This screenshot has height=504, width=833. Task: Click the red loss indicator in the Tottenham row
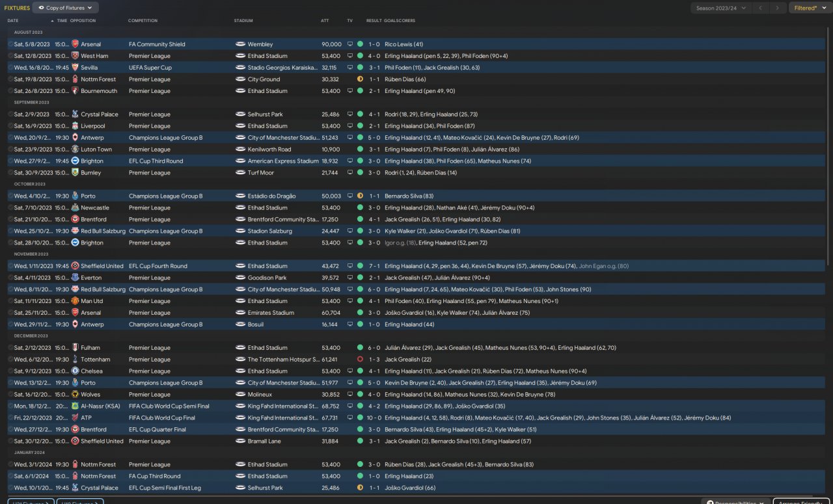click(x=360, y=360)
